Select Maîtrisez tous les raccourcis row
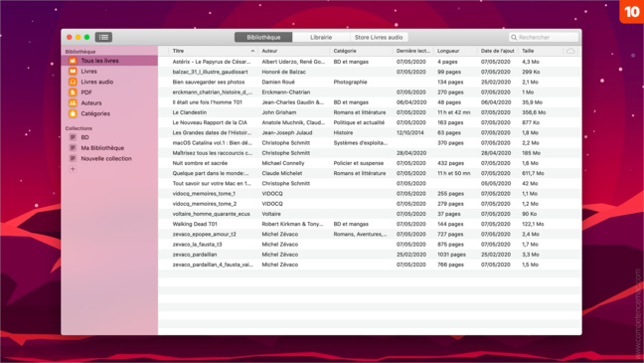Viewport: 644px width, 363px height. click(x=370, y=153)
